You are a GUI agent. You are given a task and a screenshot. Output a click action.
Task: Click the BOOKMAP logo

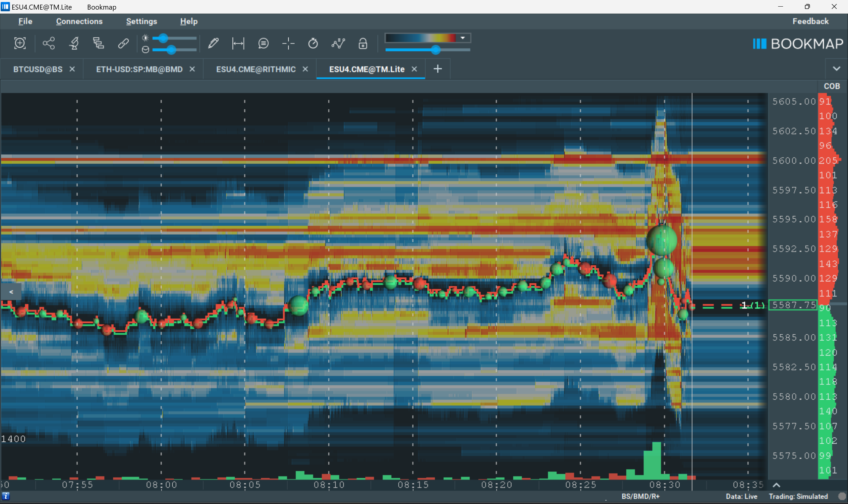[798, 43]
